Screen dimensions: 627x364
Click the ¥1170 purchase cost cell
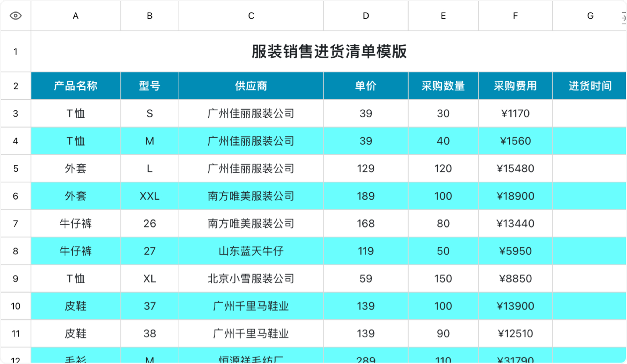(x=515, y=114)
